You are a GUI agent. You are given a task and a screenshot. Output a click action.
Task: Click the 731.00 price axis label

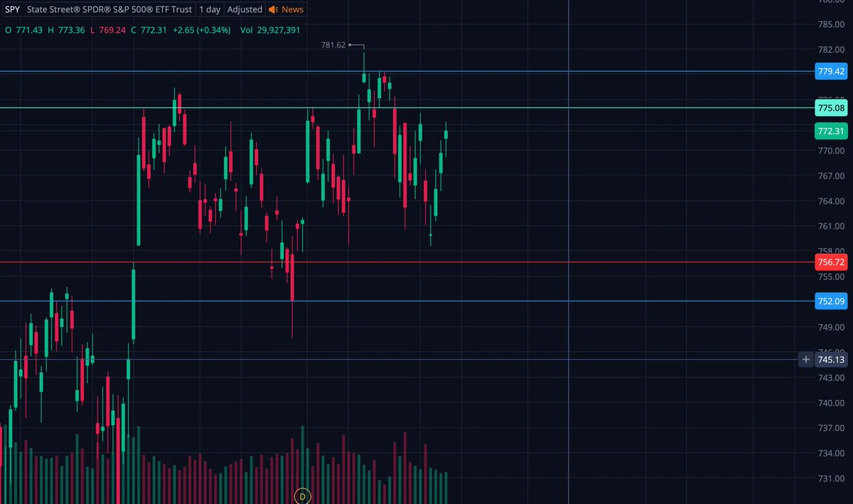click(x=831, y=478)
